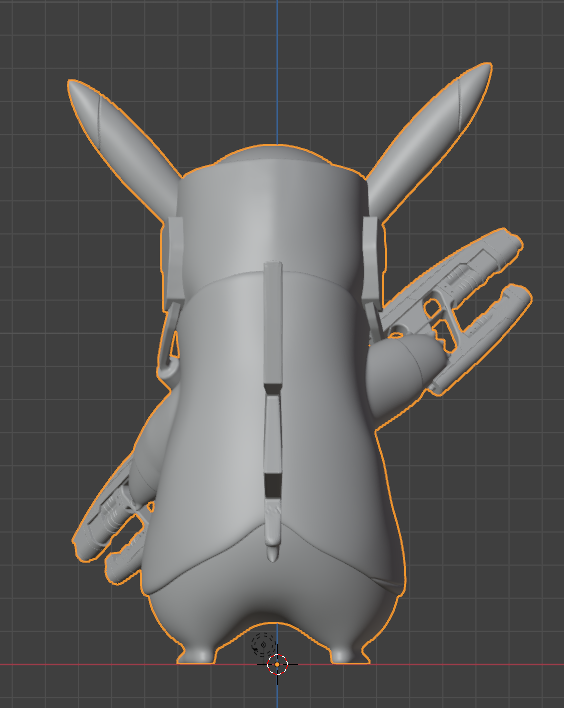Select the headphone piece on the right side
This screenshot has height=708, width=564.
coord(371,260)
